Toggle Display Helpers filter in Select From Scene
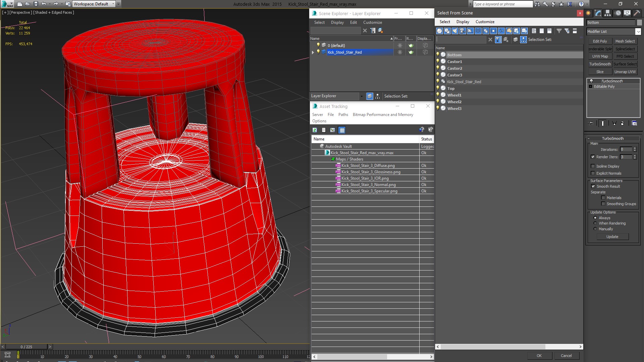 coord(470,31)
